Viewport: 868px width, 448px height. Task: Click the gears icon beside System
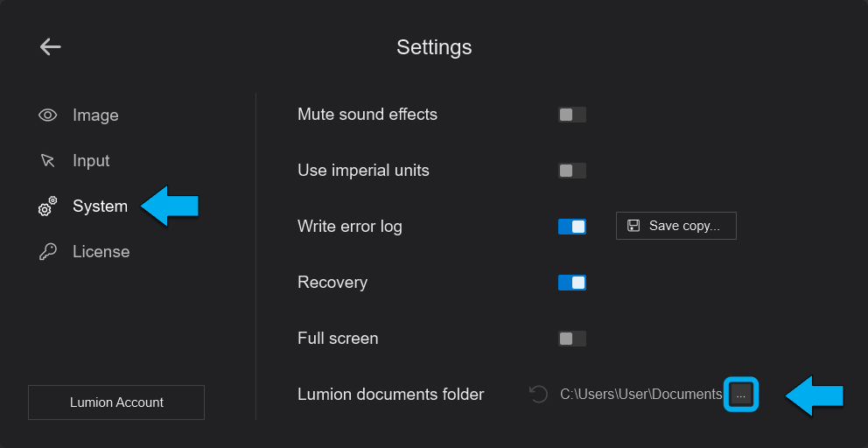coord(47,207)
